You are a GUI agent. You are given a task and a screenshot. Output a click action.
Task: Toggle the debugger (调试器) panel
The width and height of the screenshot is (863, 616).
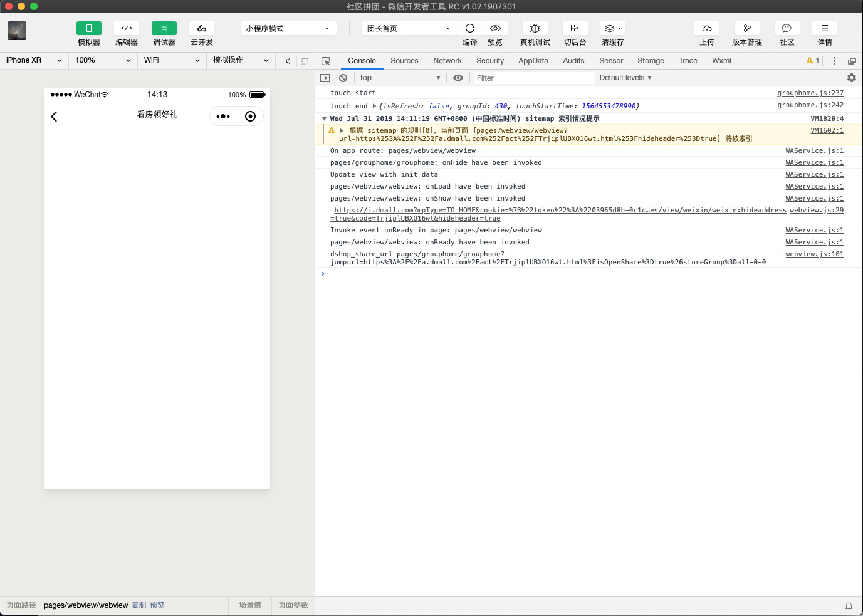pos(164,28)
